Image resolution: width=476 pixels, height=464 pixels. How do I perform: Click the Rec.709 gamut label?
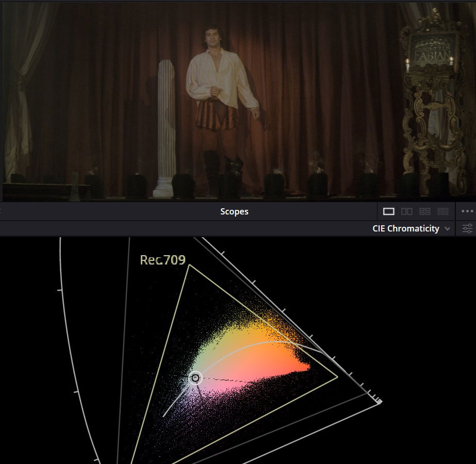click(163, 260)
